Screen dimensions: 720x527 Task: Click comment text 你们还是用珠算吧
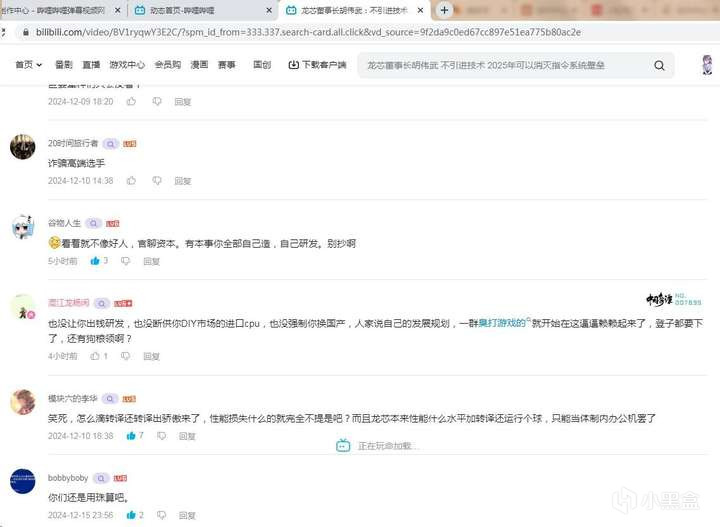tap(88, 498)
